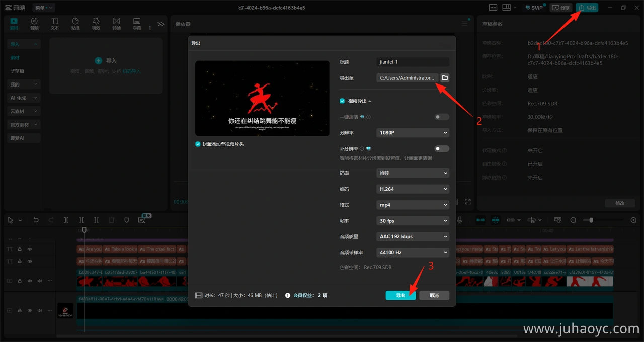Click the 分享 share button
The image size is (644, 342).
(561, 8)
